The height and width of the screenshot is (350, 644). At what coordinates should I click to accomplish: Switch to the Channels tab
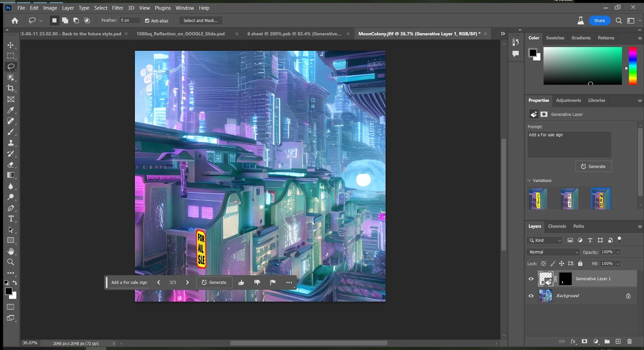(x=557, y=226)
